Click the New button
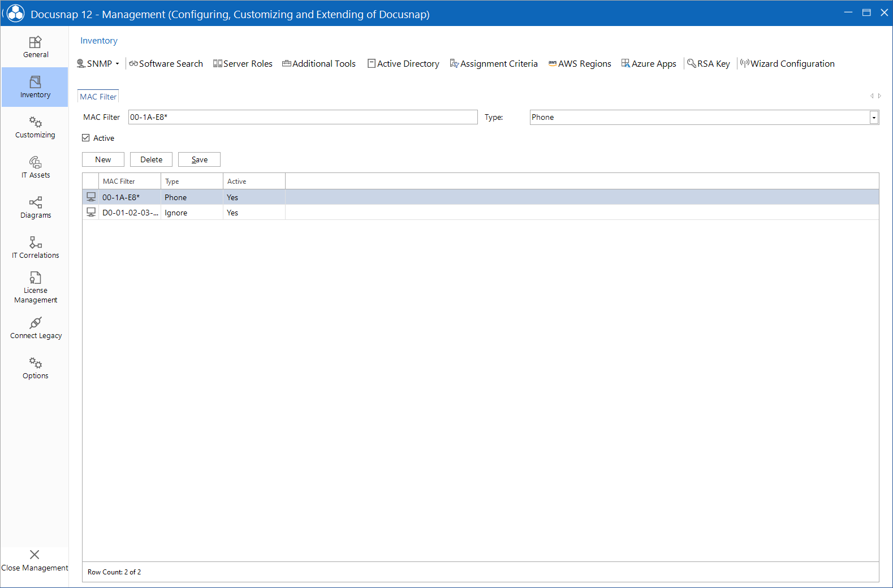Image resolution: width=893 pixels, height=588 pixels. click(x=103, y=159)
